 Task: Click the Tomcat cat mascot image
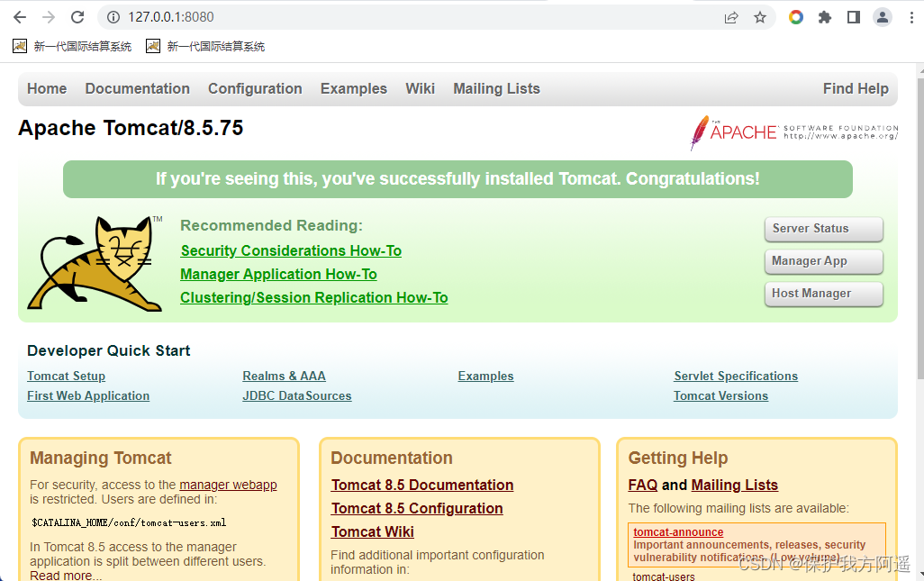point(95,263)
